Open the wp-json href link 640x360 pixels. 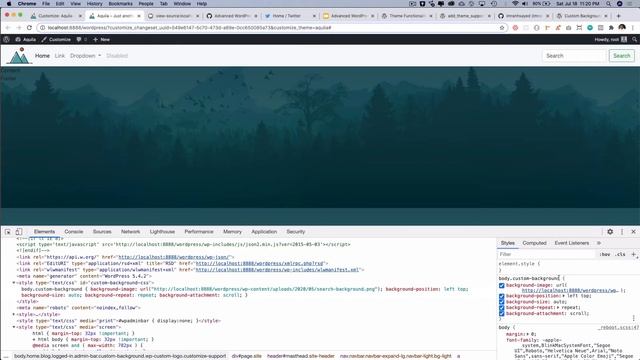point(175,257)
